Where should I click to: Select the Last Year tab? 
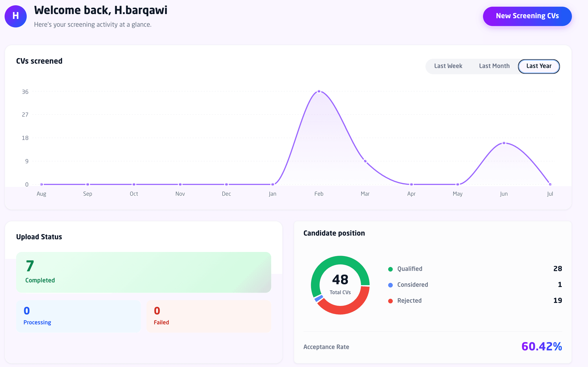click(x=539, y=66)
